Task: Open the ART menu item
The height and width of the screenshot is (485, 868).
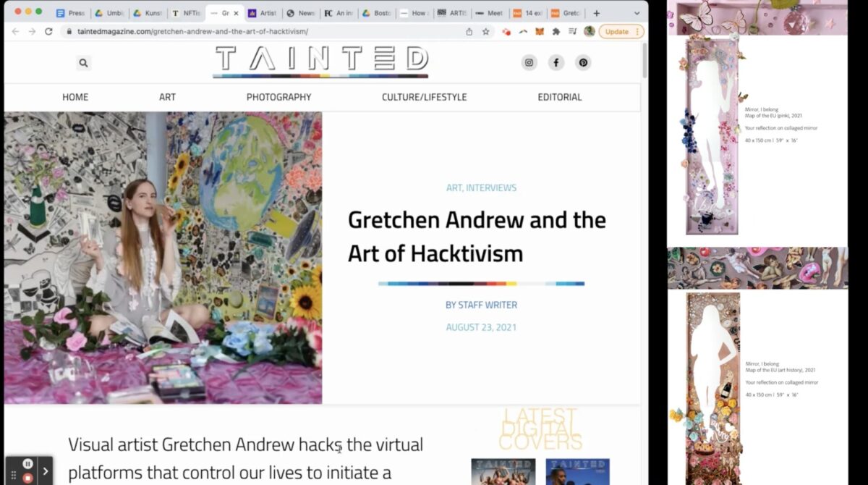Action: (x=167, y=97)
